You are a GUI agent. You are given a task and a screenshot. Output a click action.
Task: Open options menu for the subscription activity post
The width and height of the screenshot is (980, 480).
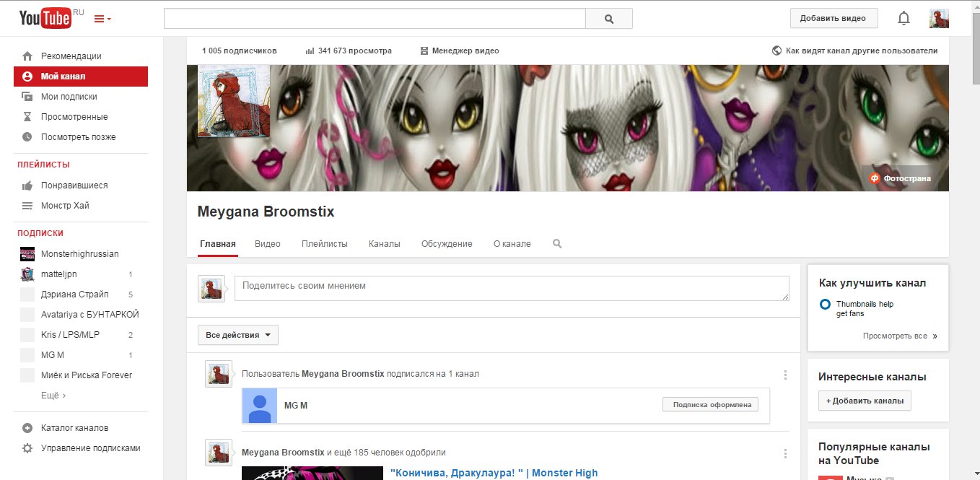[x=785, y=375]
